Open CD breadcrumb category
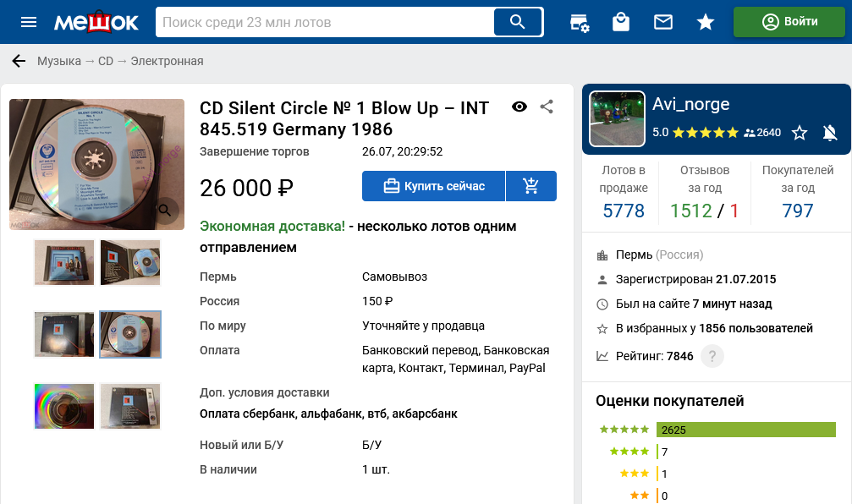852x504 pixels. (106, 61)
